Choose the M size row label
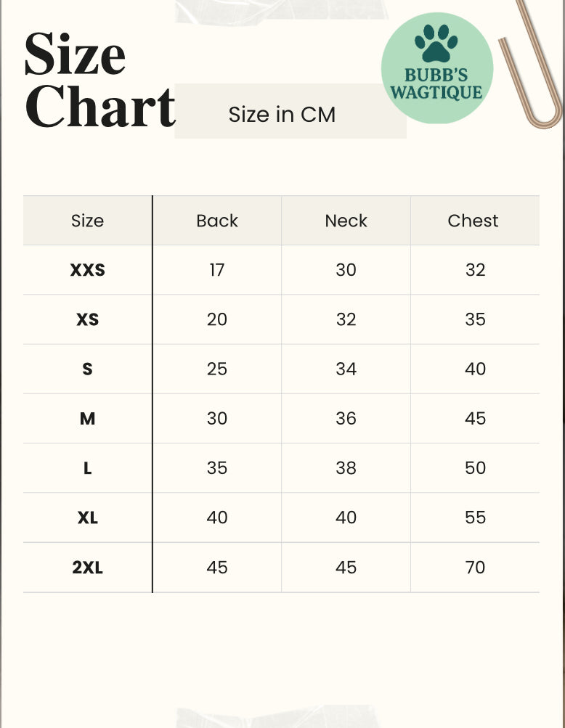565x728 pixels. click(87, 419)
